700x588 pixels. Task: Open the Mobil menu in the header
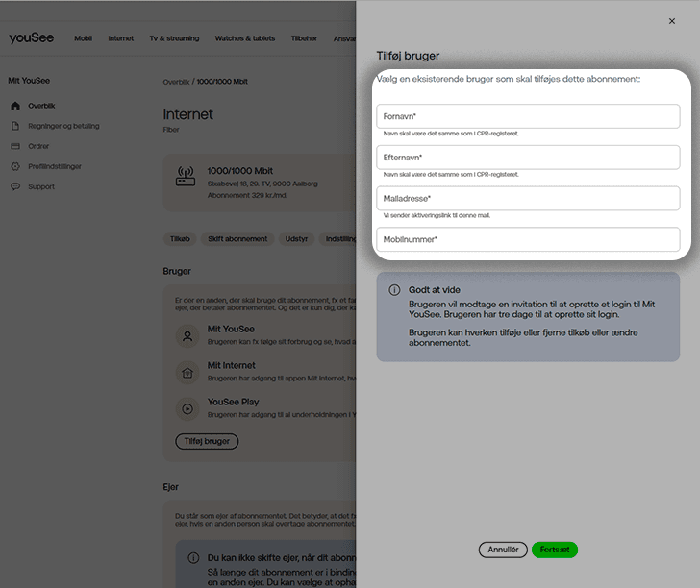coord(84,38)
